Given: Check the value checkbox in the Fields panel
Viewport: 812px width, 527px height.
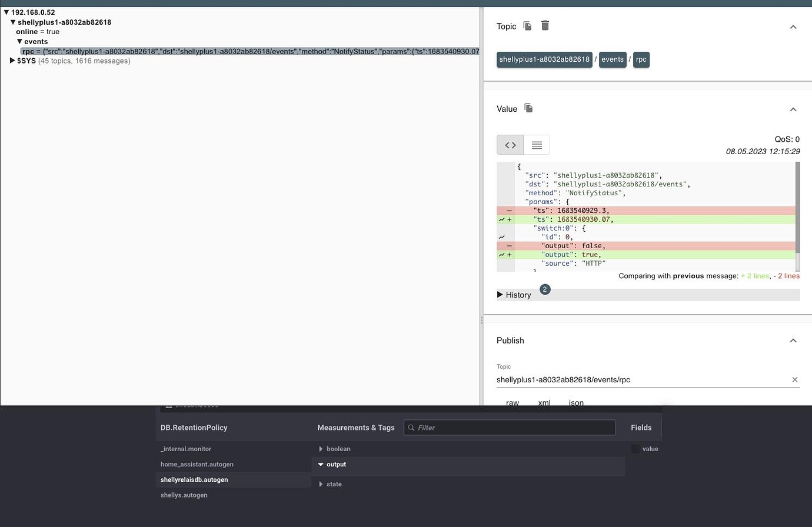Looking at the screenshot, I should (634, 449).
